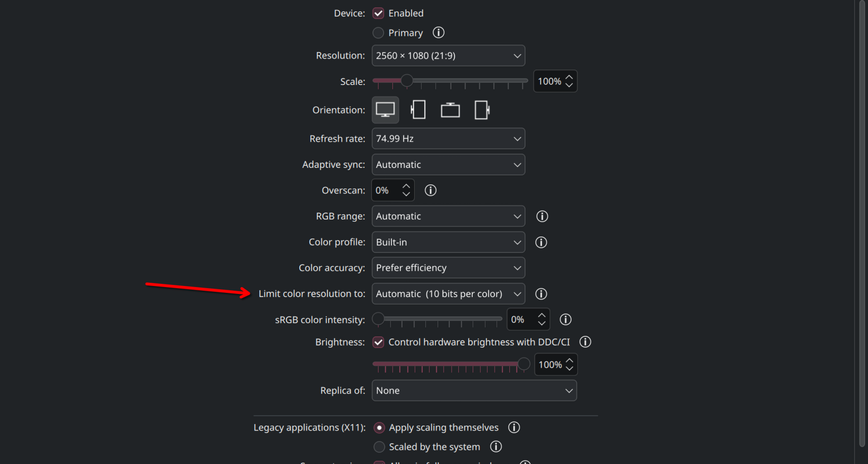The width and height of the screenshot is (868, 464).
Task: Click the Legacy applications (X11) label
Action: coord(309,428)
